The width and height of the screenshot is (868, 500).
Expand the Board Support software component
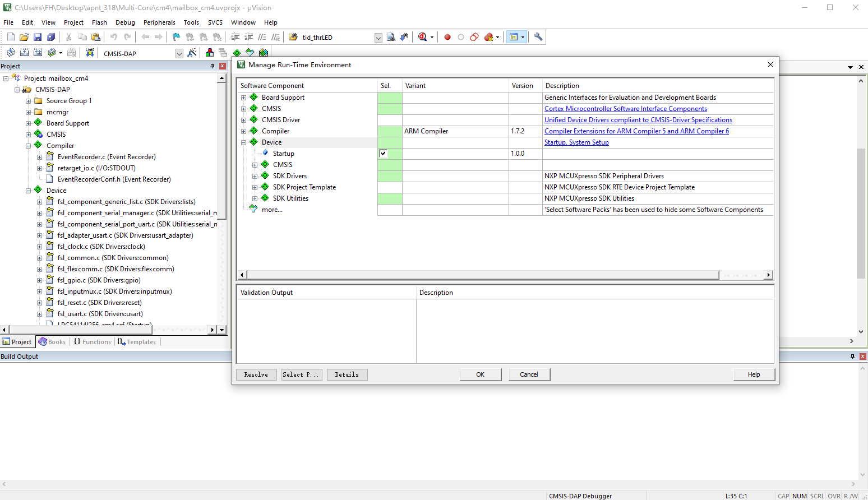click(x=243, y=98)
